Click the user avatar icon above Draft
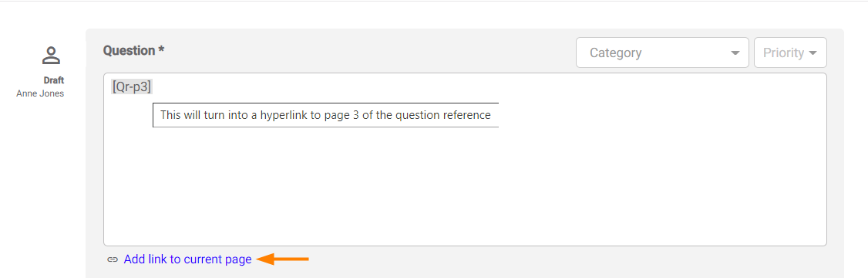 pos(51,56)
